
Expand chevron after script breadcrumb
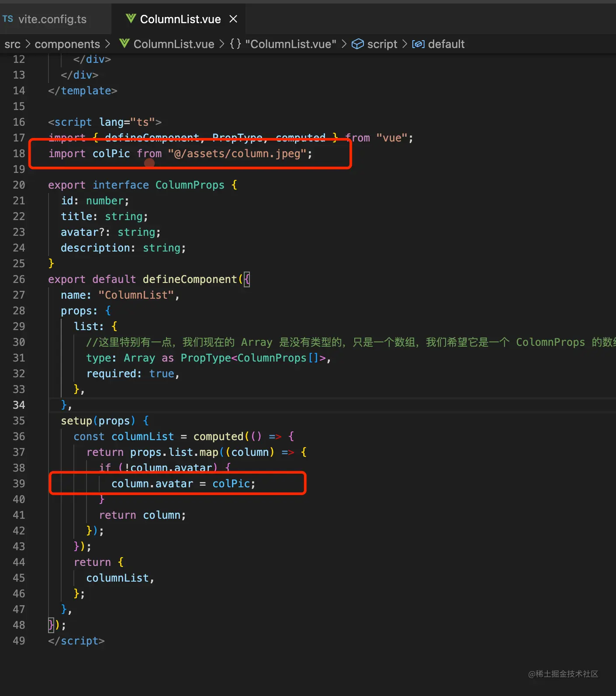click(x=405, y=44)
